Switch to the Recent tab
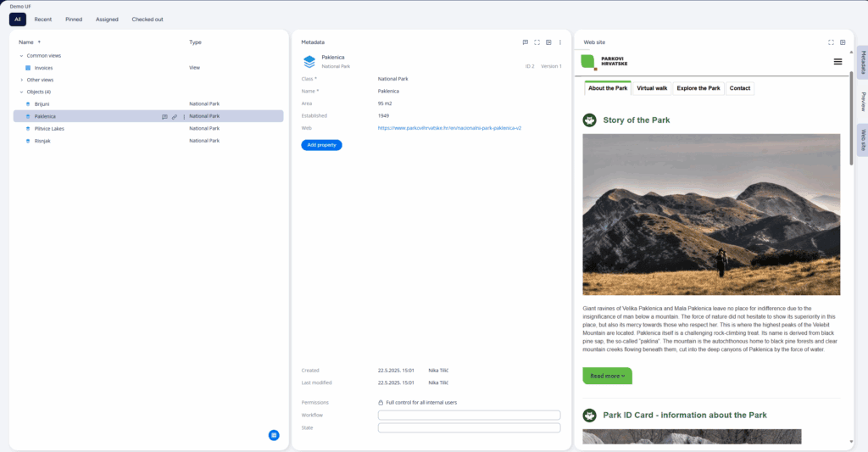 [x=43, y=20]
